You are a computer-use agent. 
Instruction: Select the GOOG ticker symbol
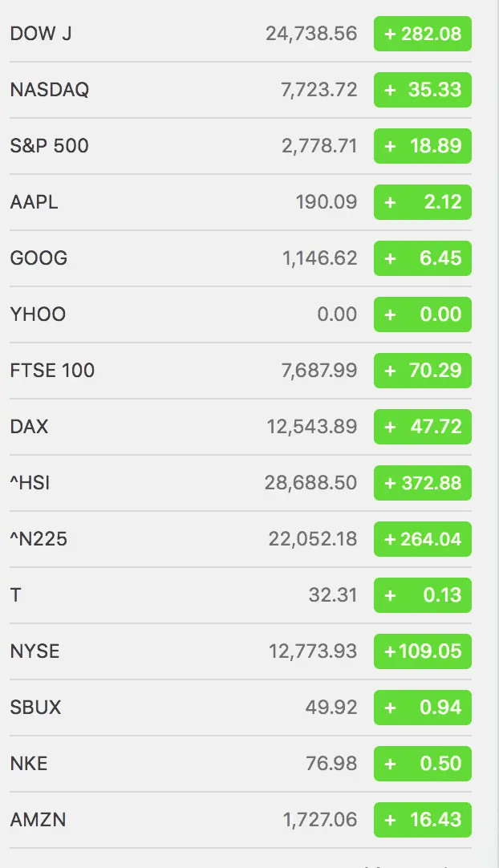coord(39,258)
